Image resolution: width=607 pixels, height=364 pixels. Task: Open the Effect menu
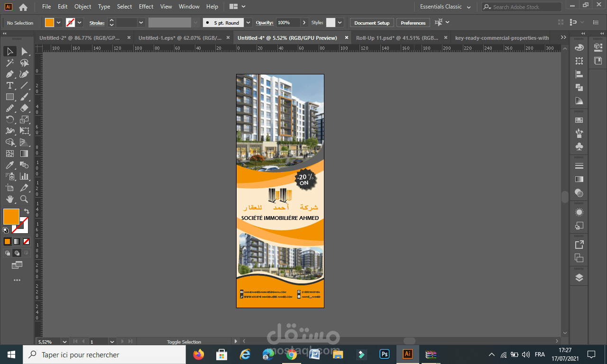tap(146, 7)
